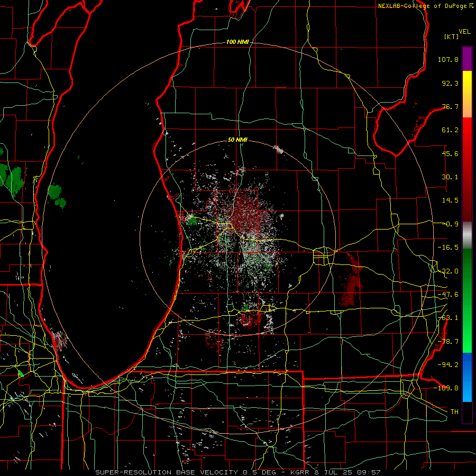Image resolution: width=476 pixels, height=476 pixels.
Task: Click the 50 NMI range ring label
Action: point(237,140)
